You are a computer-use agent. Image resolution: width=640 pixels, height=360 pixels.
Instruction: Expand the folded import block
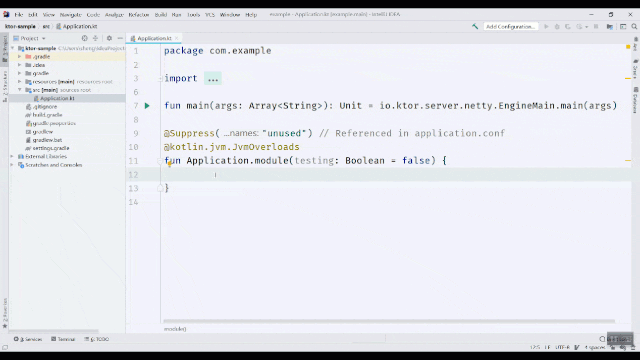(213, 78)
